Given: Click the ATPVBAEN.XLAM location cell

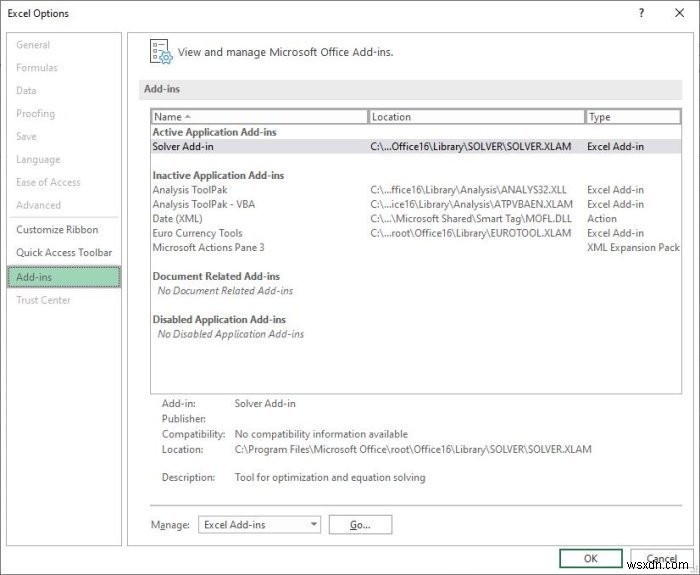Looking at the screenshot, I should pos(471,204).
